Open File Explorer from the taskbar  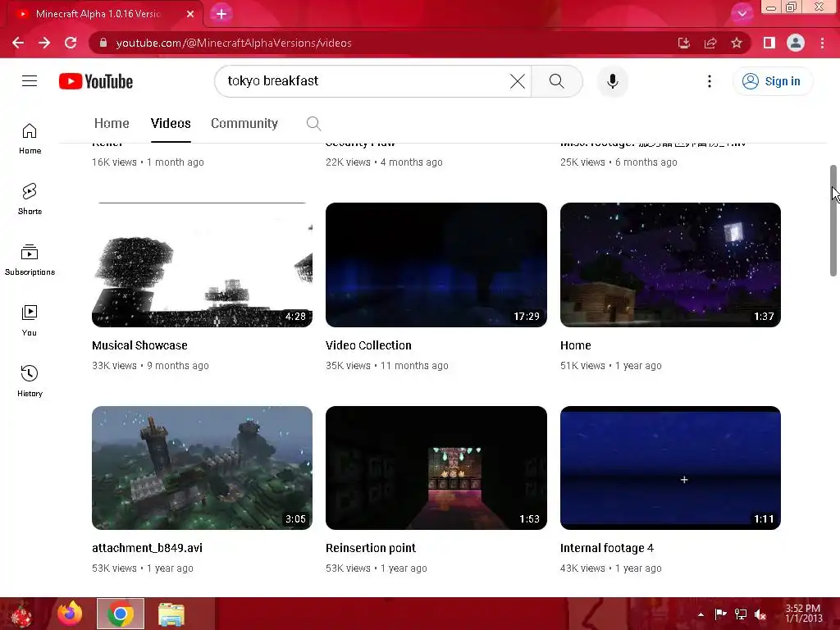171,614
